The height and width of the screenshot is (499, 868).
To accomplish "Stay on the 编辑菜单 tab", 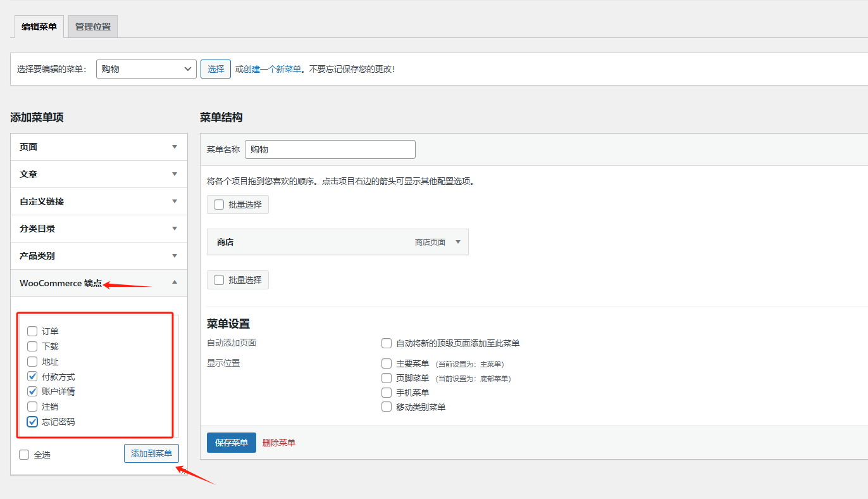I will pos(38,27).
